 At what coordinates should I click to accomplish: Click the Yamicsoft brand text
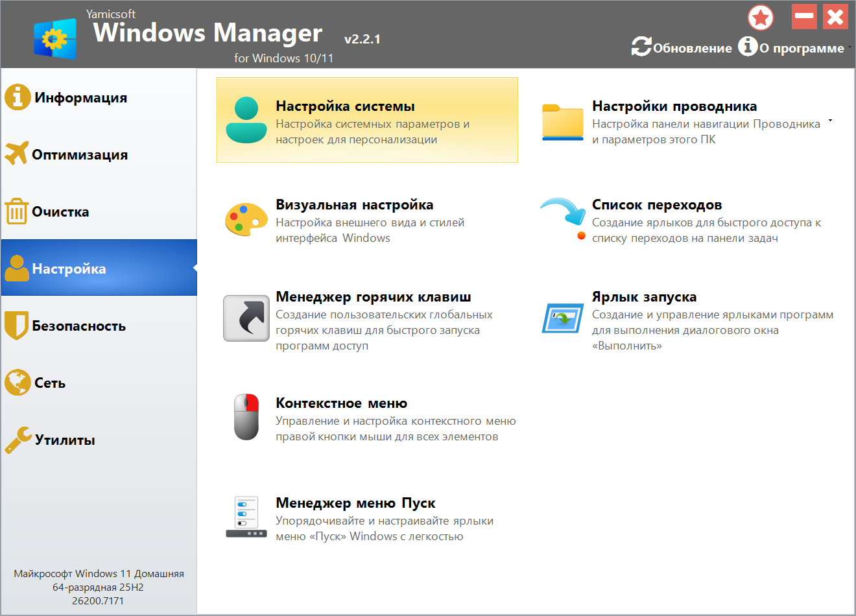(111, 14)
